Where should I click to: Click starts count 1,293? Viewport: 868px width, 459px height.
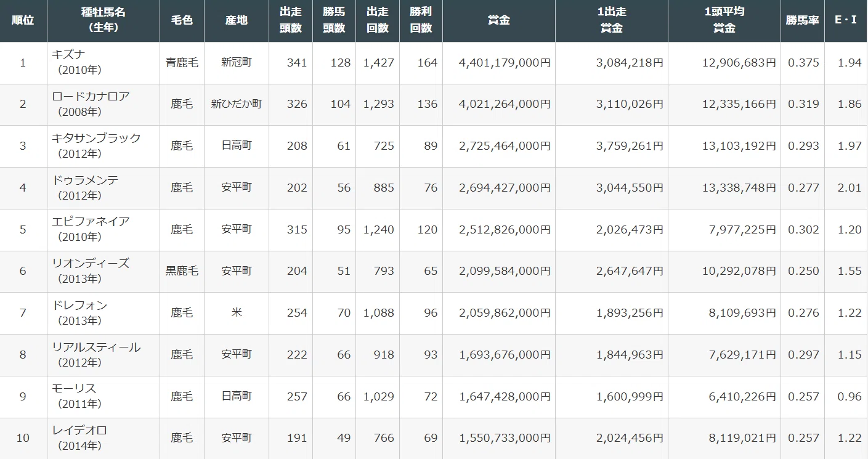pyautogui.click(x=378, y=104)
